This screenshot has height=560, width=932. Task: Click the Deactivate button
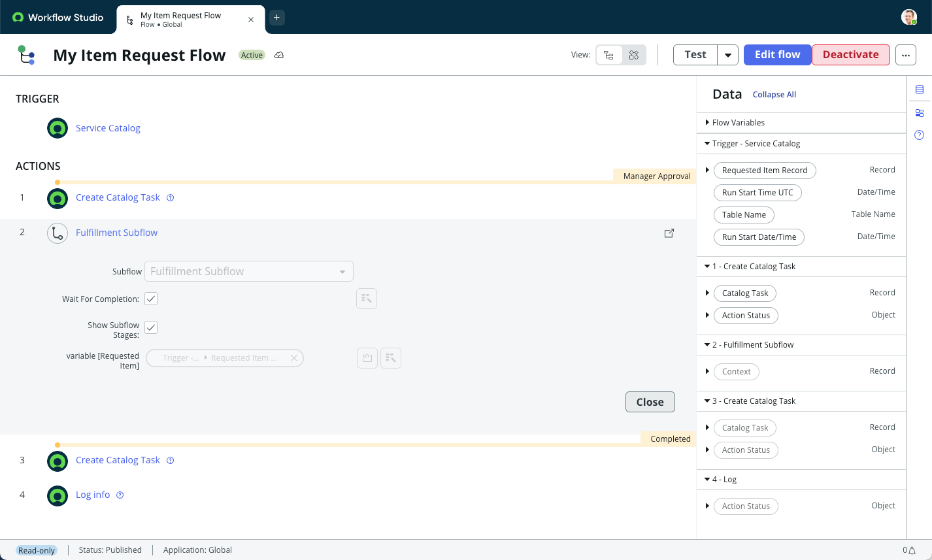(x=850, y=55)
